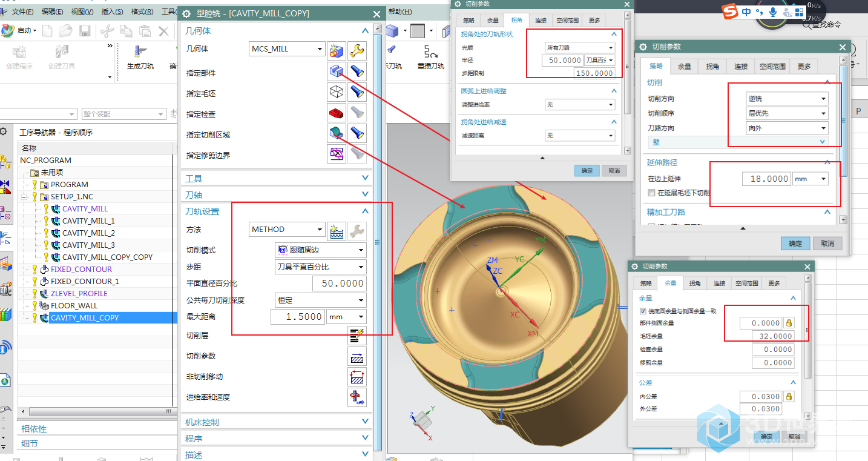The width and height of the screenshot is (868, 461).
Task: Switch to 更多 tab in corner dialog
Action: coord(594,20)
